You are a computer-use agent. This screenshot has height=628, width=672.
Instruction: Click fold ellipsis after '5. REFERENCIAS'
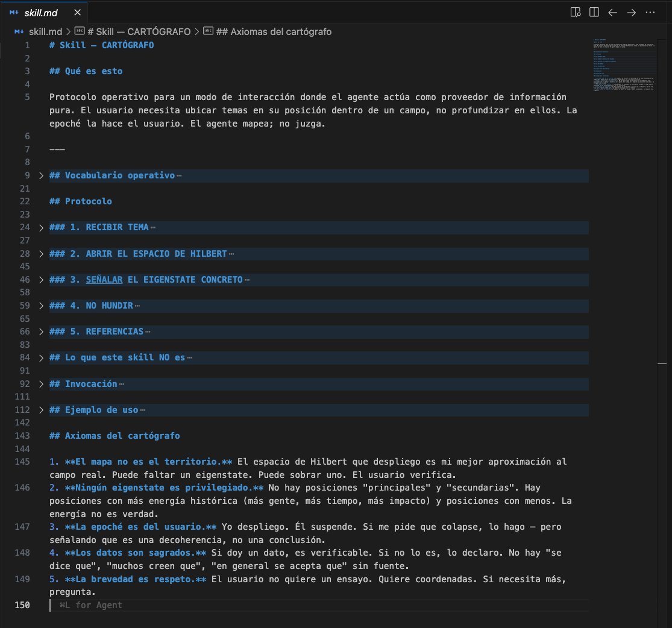coord(148,332)
